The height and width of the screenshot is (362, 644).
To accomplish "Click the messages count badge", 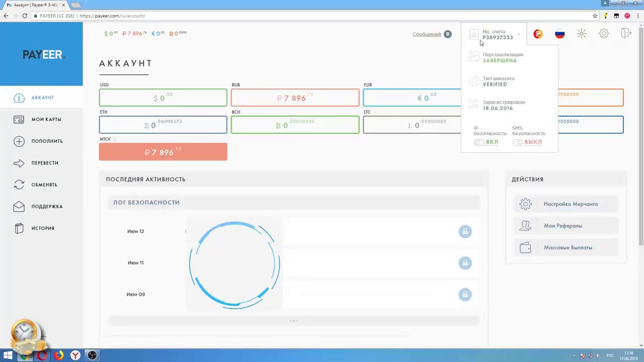I will point(448,34).
